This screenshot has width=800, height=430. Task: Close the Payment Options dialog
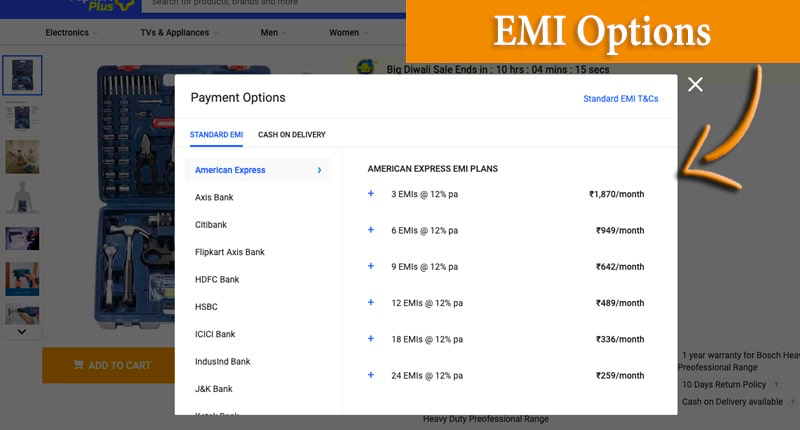coord(695,84)
